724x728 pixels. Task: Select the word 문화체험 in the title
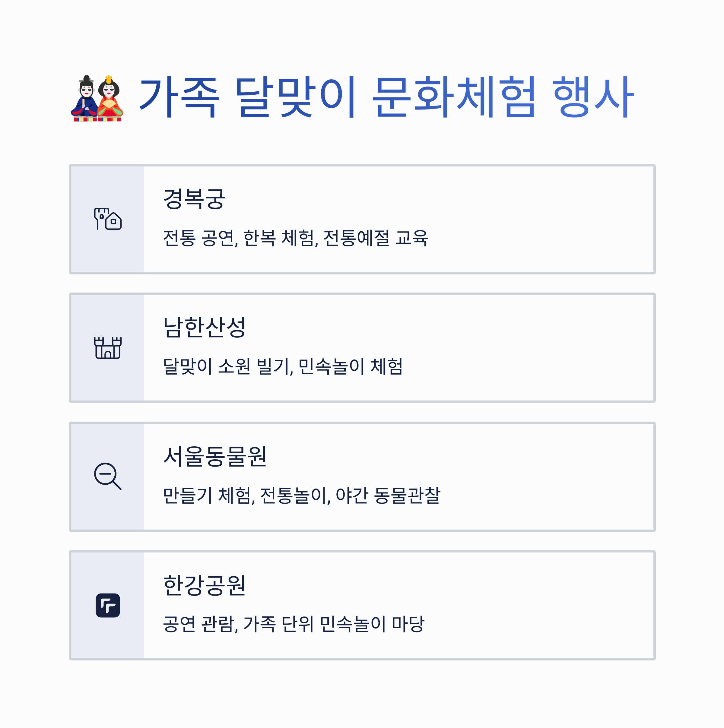click(454, 97)
